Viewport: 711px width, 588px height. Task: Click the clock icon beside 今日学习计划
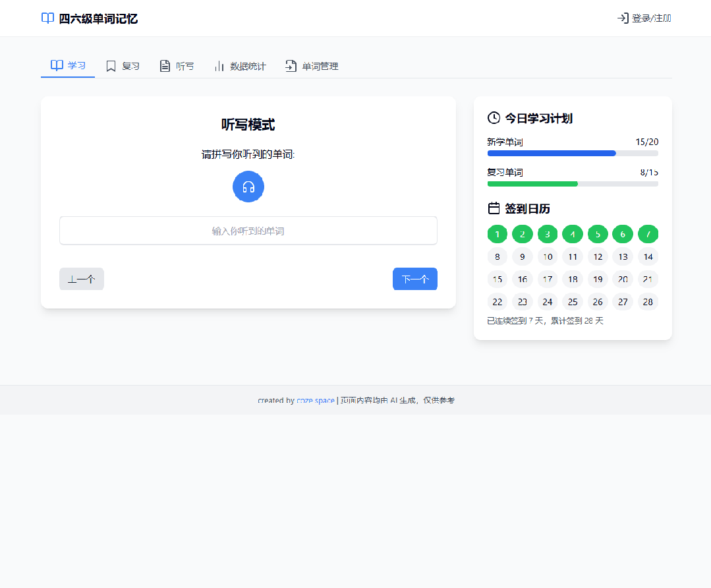[494, 118]
